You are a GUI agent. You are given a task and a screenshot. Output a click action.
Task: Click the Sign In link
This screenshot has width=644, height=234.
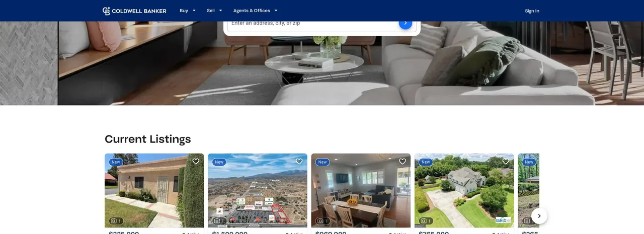532,11
